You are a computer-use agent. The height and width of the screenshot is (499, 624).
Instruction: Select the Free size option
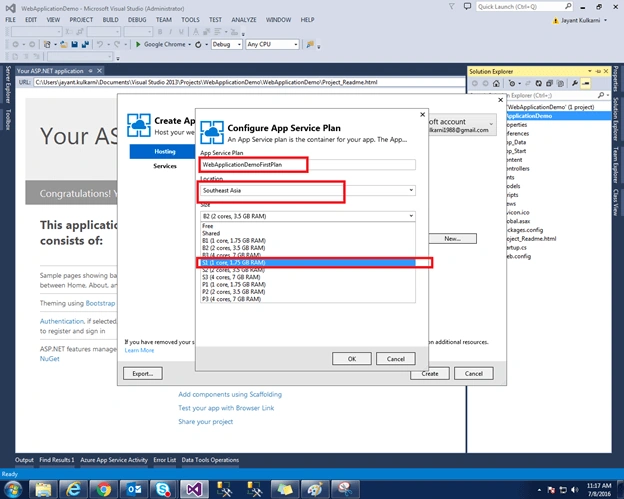tap(308, 226)
